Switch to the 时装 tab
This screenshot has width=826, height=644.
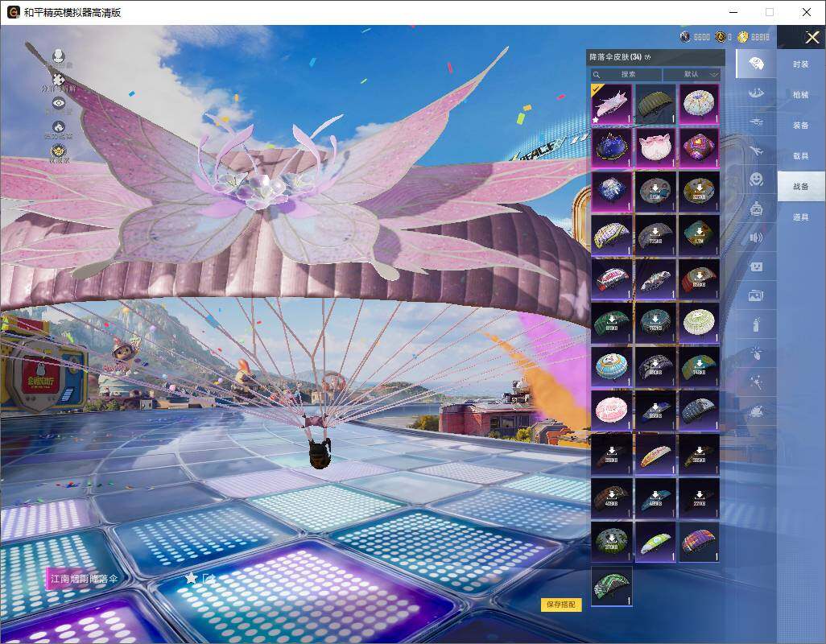(801, 64)
